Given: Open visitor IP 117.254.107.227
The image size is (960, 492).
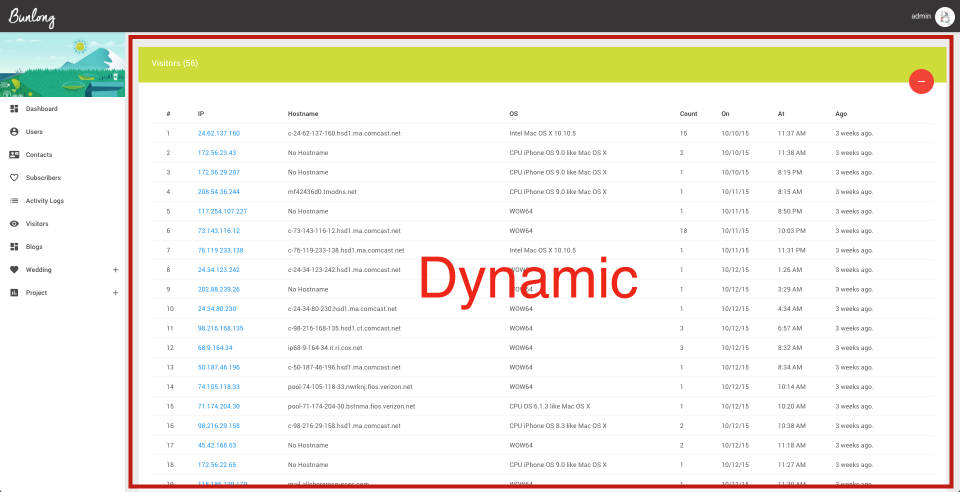Looking at the screenshot, I should click(x=222, y=211).
